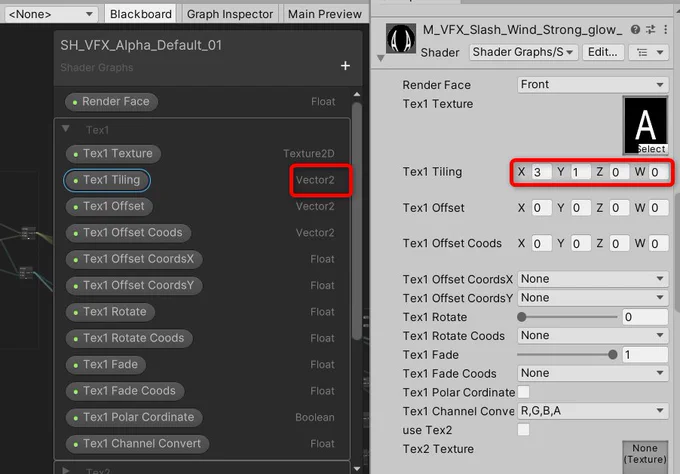Click Select on the Tex1 Texture slot

point(651,149)
